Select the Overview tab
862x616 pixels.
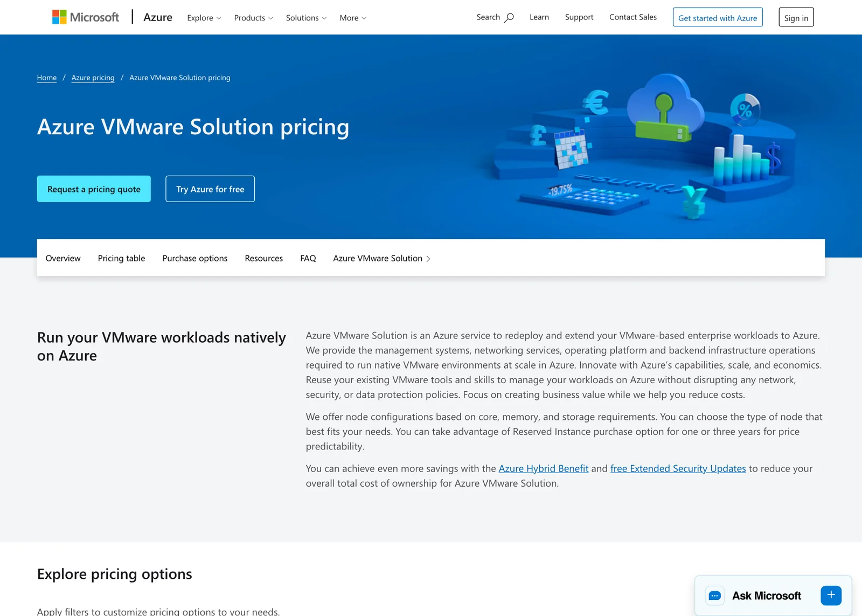[63, 258]
